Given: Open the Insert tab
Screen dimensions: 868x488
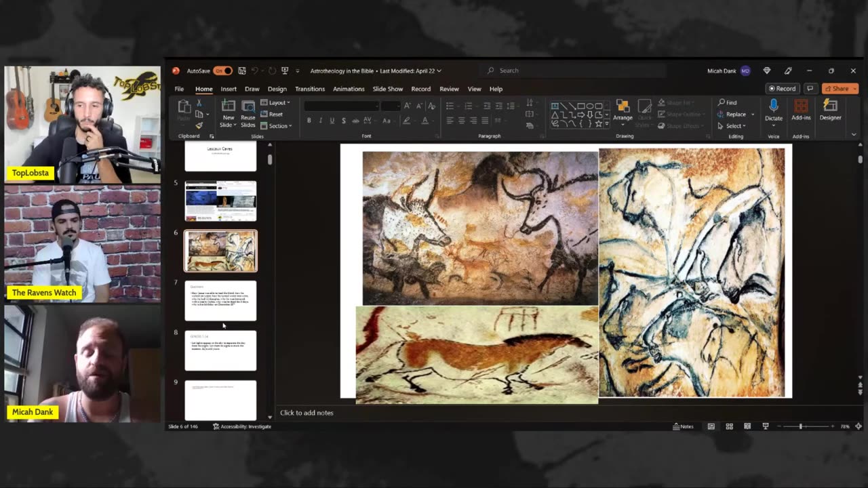Looking at the screenshot, I should click(229, 89).
